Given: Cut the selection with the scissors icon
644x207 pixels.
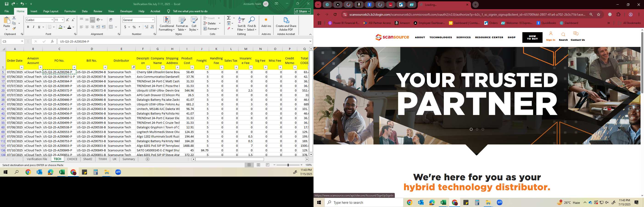Looking at the screenshot, I should point(14,18).
